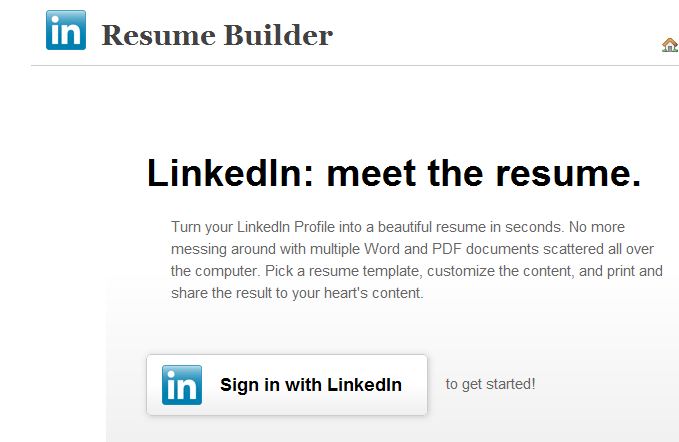Click the Sign in with LinkedIn button
Image resolution: width=679 pixels, height=442 pixels.
point(287,385)
